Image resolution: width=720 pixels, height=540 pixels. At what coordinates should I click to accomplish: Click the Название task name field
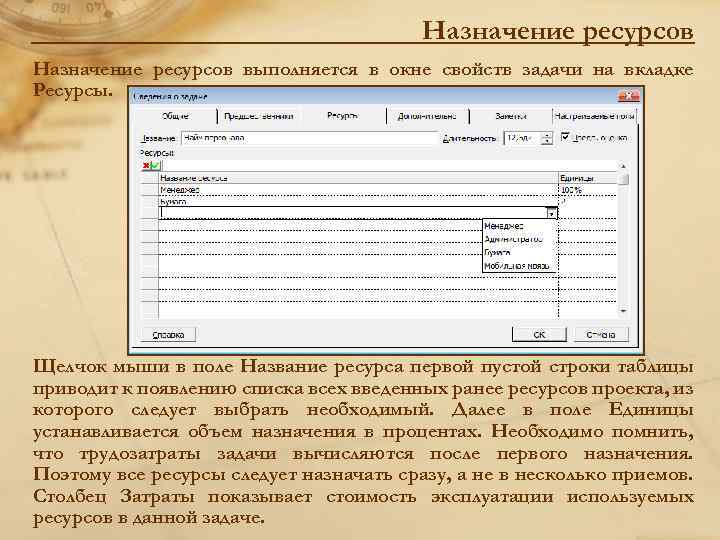click(x=309, y=138)
